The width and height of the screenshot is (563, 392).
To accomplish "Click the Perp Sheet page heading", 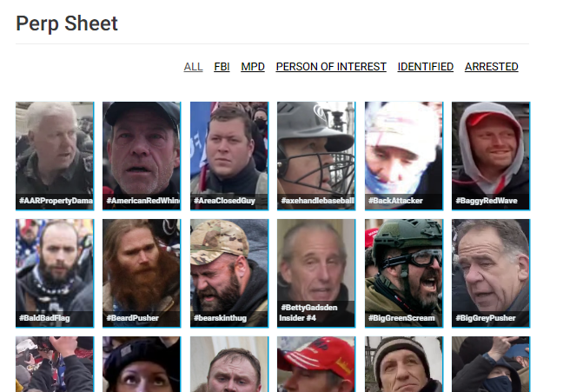I will pyautogui.click(x=67, y=23).
